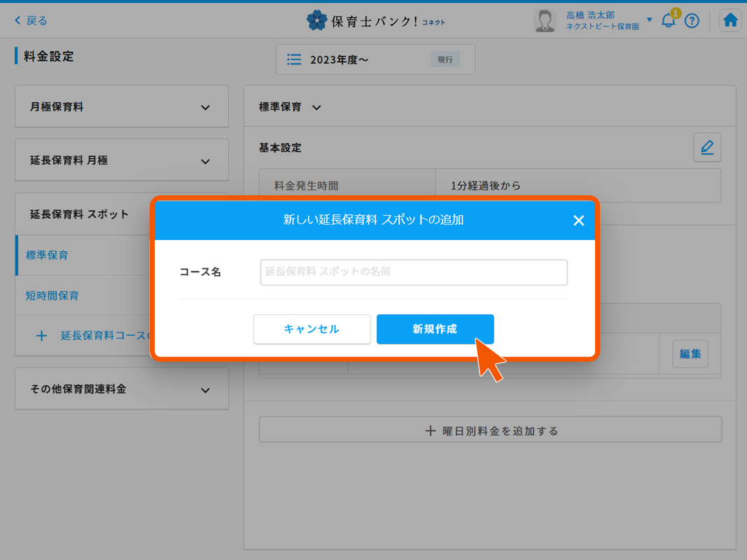Click the home icon in the header
The width and height of the screenshot is (747, 560).
730,20
